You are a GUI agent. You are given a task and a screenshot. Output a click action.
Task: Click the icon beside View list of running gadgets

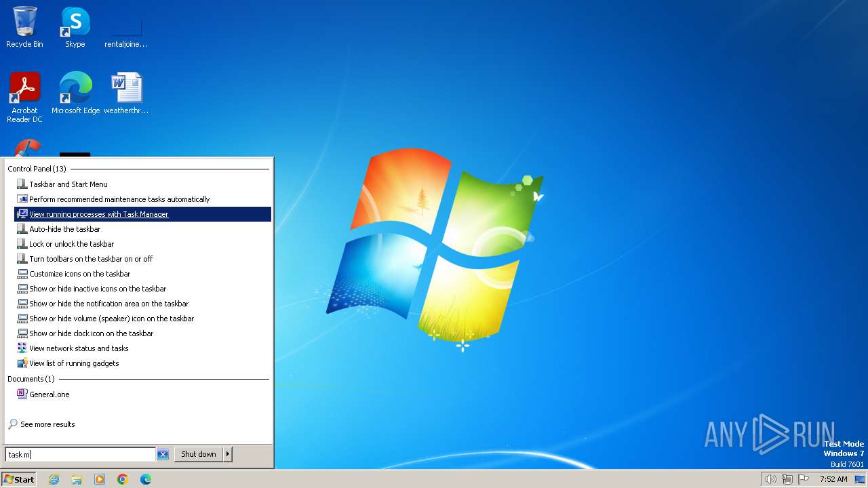point(22,363)
